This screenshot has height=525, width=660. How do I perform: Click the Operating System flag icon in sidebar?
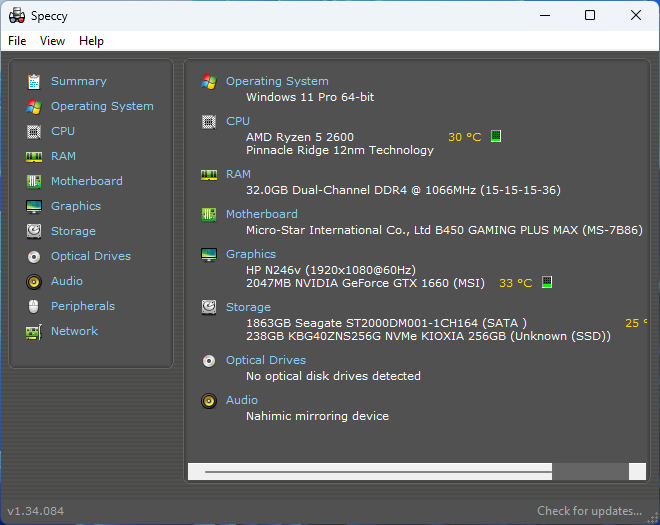[x=34, y=107]
